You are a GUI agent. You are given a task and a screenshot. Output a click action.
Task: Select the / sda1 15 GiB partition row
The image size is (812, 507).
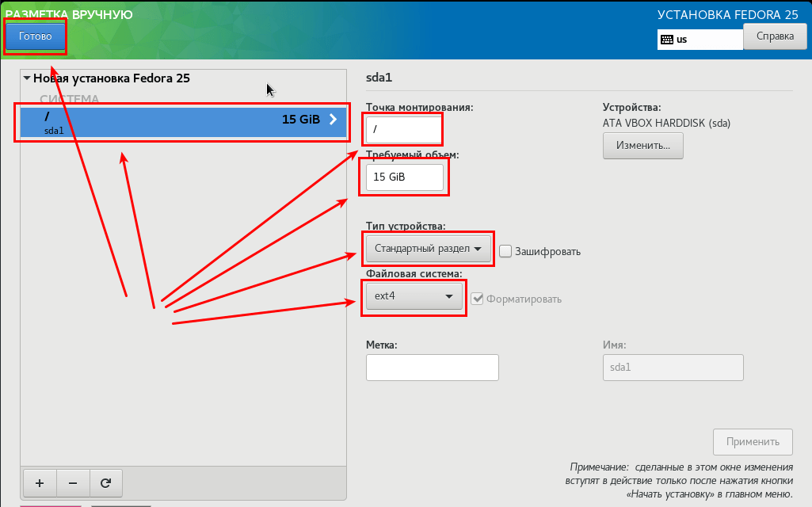[x=183, y=122]
